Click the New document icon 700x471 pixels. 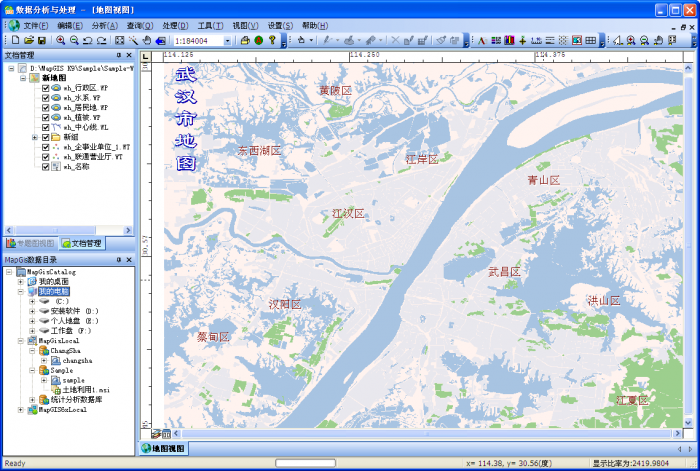coord(15,40)
